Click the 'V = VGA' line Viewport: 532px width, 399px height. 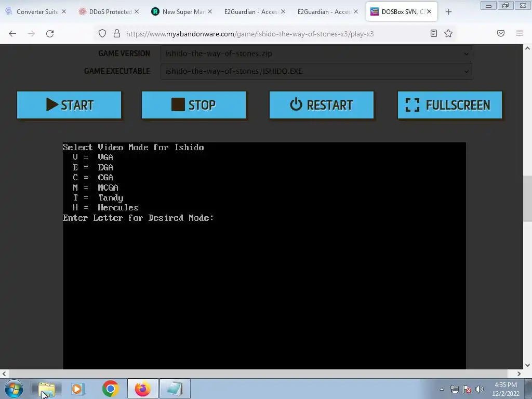click(x=93, y=157)
